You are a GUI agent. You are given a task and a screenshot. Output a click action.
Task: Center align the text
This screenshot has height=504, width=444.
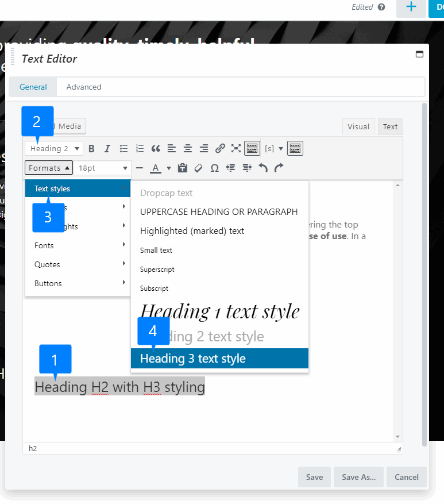pos(187,148)
